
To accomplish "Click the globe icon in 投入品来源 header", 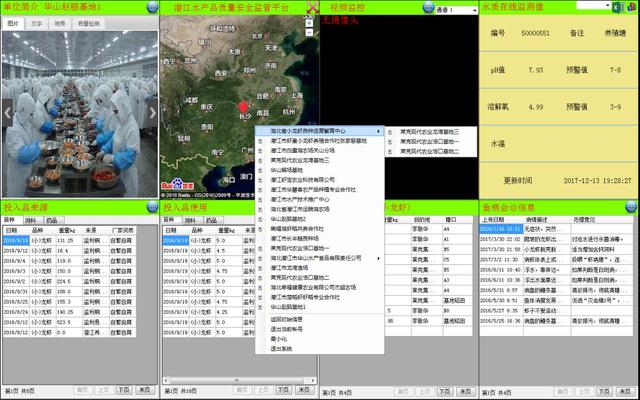I will pyautogui.click(x=150, y=206).
